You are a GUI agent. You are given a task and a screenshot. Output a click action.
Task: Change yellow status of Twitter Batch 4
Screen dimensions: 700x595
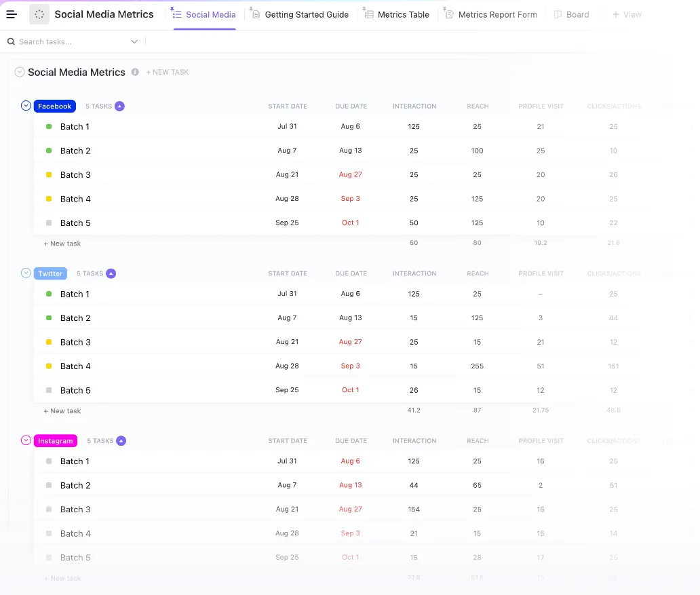coord(49,366)
